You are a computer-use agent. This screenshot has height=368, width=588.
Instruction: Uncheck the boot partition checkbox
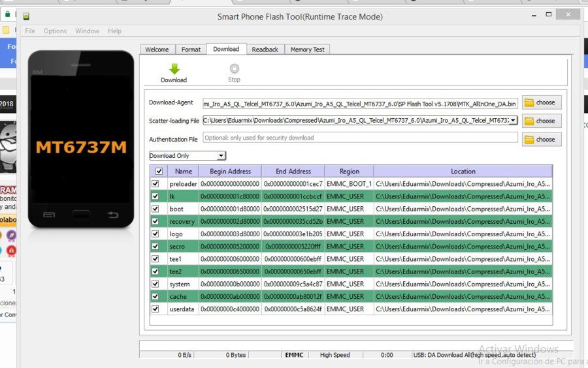(x=155, y=209)
